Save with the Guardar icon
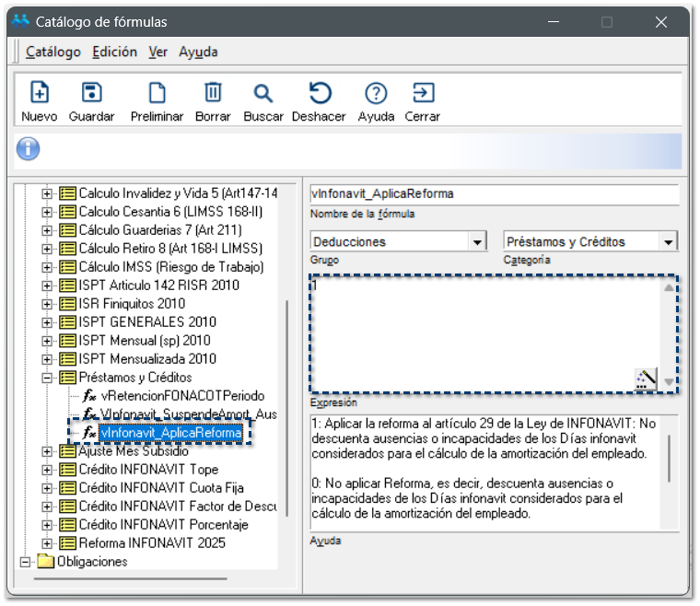 (x=91, y=93)
